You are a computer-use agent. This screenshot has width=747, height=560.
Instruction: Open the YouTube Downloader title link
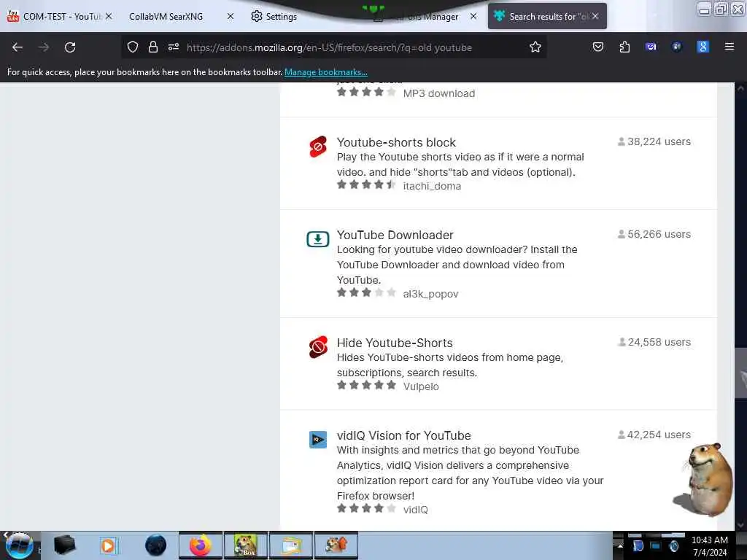(395, 235)
